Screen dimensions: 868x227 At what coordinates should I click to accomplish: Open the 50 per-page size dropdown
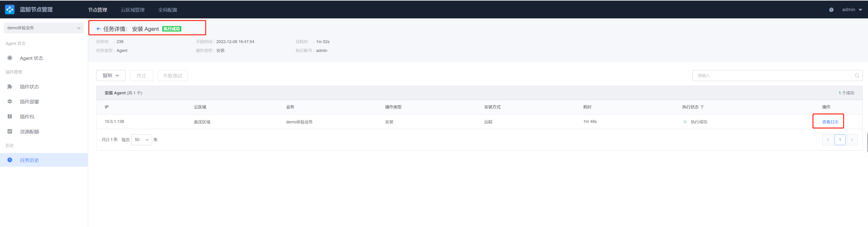coord(141,140)
